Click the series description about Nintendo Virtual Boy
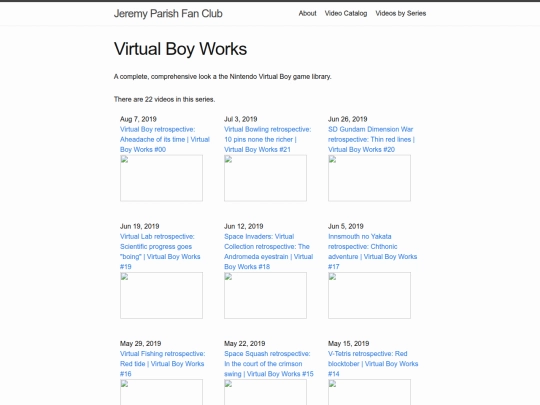 (x=222, y=76)
